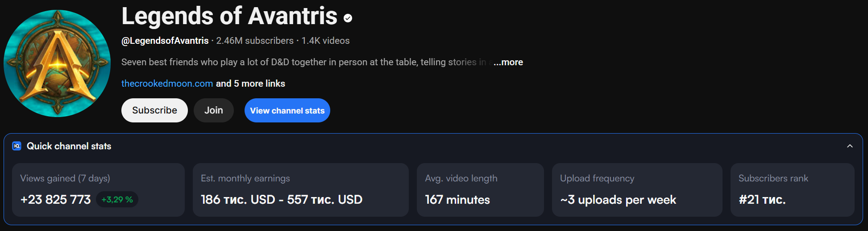Image resolution: width=868 pixels, height=231 pixels.
Task: Show the "and 5 more links" list
Action: tap(250, 84)
